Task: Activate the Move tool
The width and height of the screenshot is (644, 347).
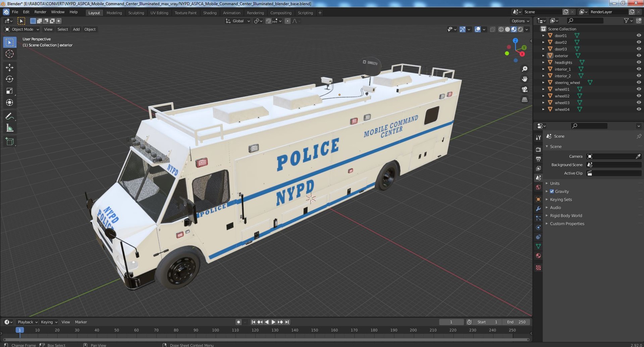Action: pos(9,67)
